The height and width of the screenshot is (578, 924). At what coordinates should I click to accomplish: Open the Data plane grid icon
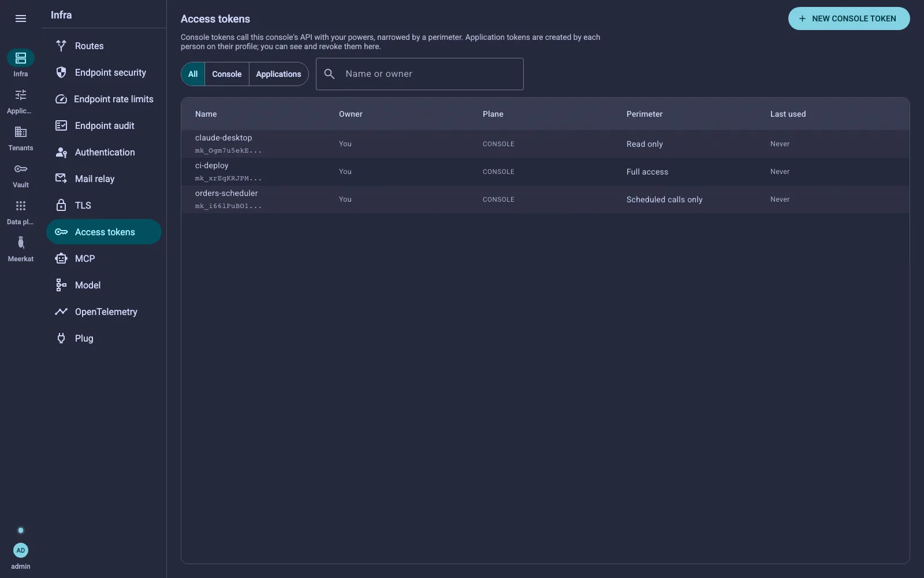tap(21, 206)
